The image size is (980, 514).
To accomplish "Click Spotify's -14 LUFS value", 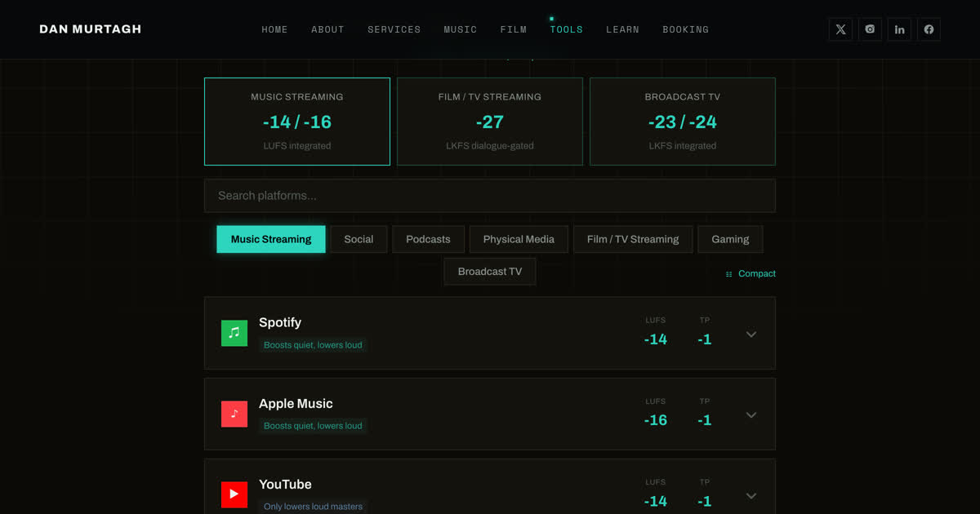I will click(656, 339).
